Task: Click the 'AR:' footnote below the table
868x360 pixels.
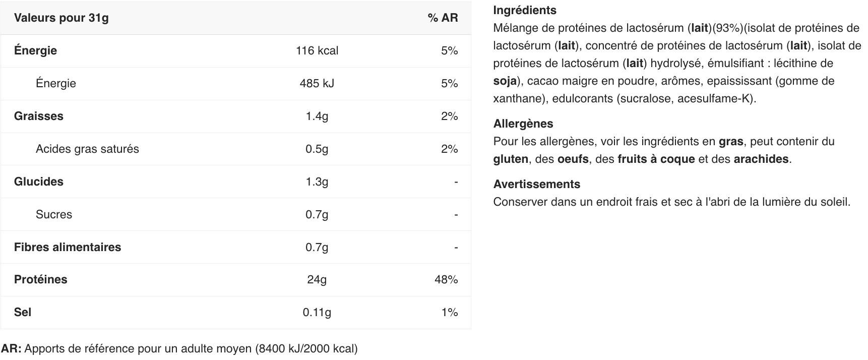Action: pyautogui.click(x=11, y=348)
